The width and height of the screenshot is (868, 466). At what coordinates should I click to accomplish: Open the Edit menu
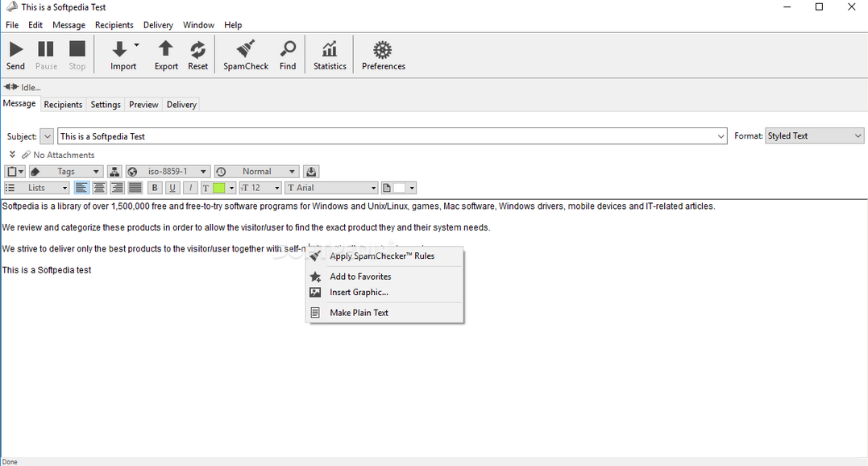pyautogui.click(x=35, y=25)
